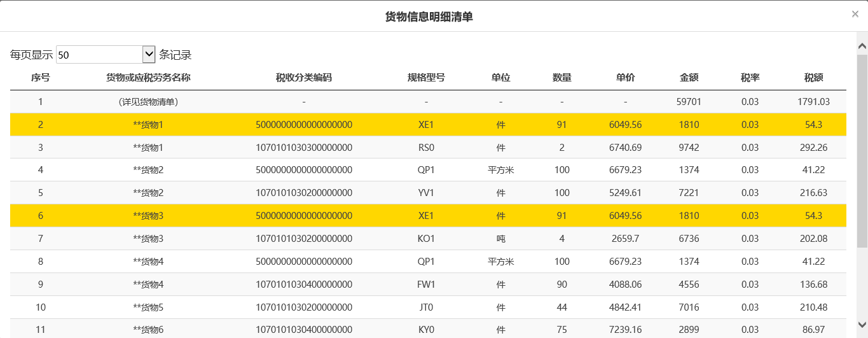Click amount 6736

[x=689, y=239]
